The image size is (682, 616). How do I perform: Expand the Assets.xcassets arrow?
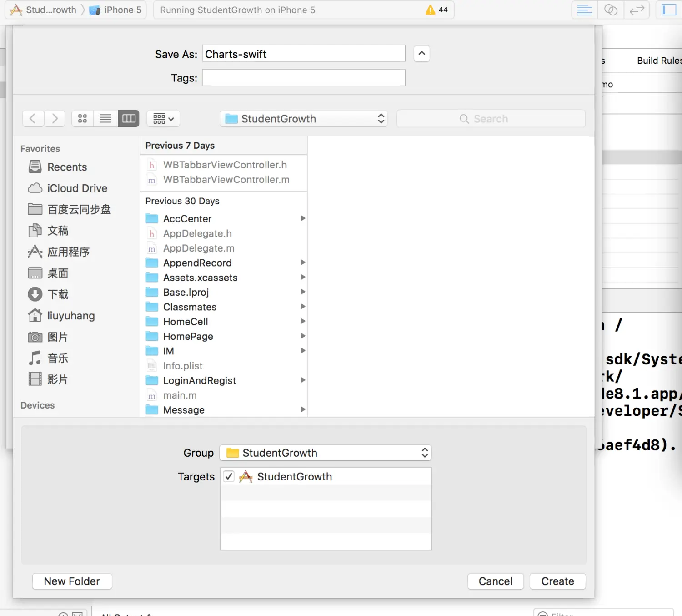tap(302, 277)
